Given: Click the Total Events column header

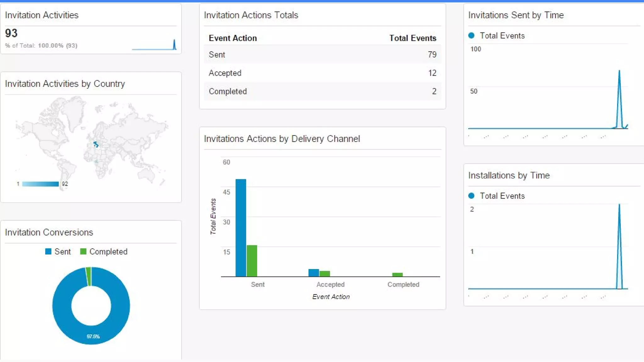Looking at the screenshot, I should (413, 38).
